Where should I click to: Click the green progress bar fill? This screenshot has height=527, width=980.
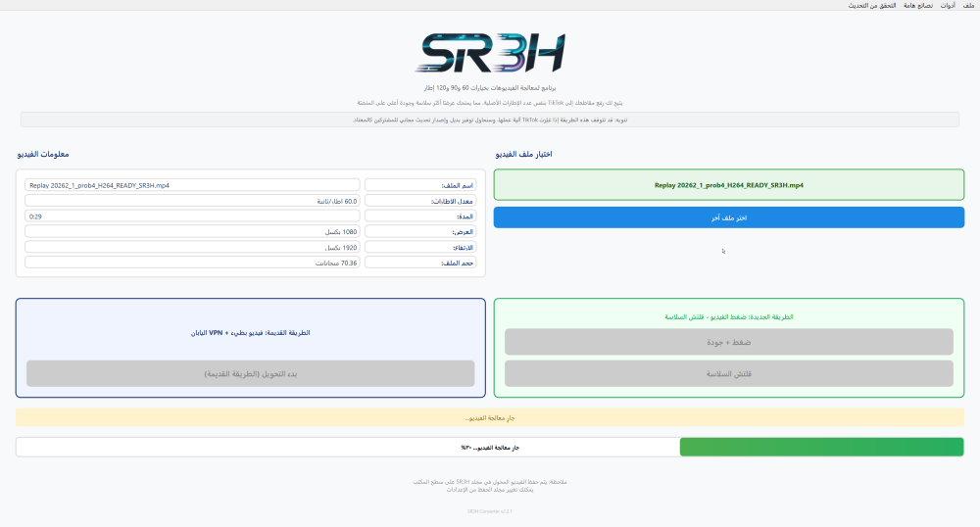821,447
